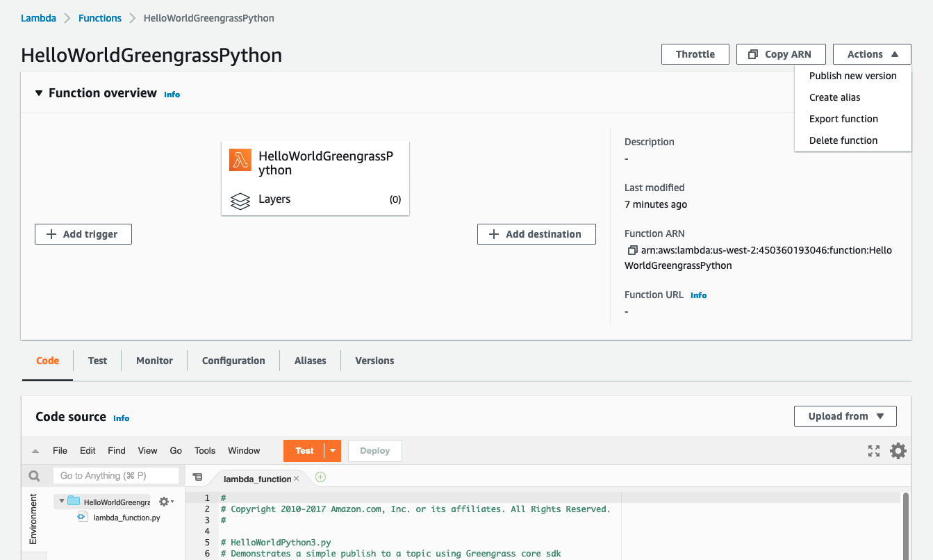This screenshot has width=933, height=560.
Task: Click the search magnifier icon in the editor
Action: 34,476
